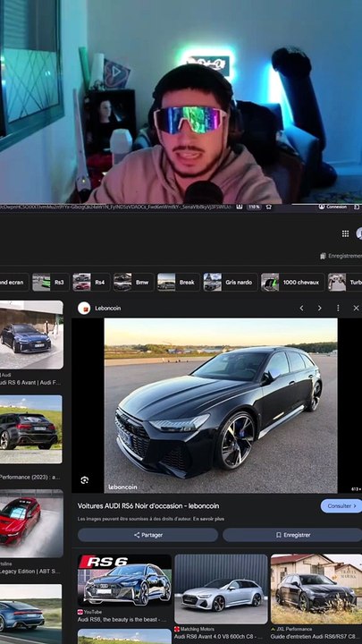Select the 1000 chevaux filter chip
Screen dimensions: 362x644
point(292,282)
